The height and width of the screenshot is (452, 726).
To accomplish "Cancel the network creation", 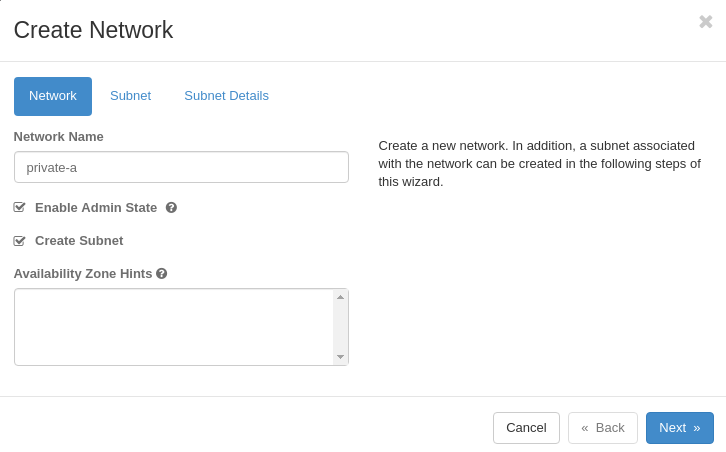I will 526,428.
